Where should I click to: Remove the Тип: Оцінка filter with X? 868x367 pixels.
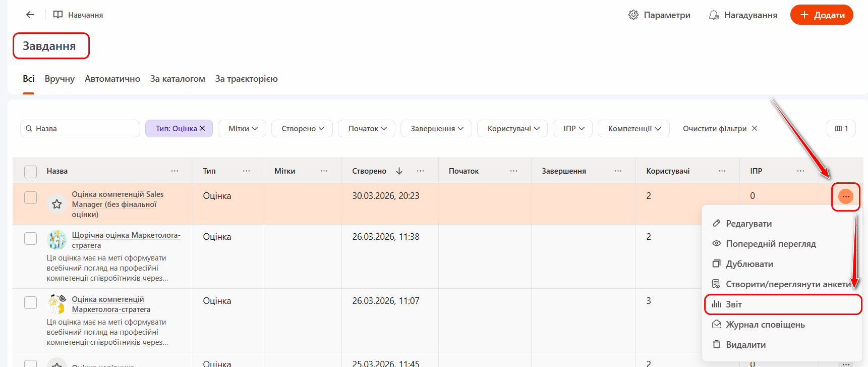202,128
